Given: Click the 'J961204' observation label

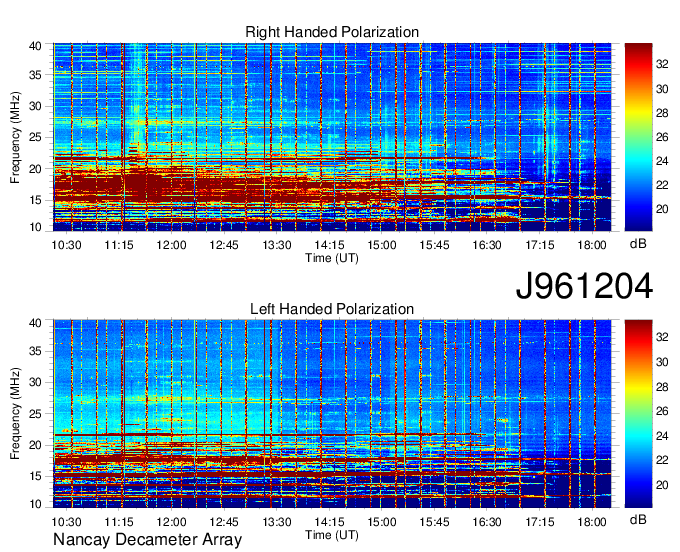Looking at the screenshot, I should click(584, 286).
